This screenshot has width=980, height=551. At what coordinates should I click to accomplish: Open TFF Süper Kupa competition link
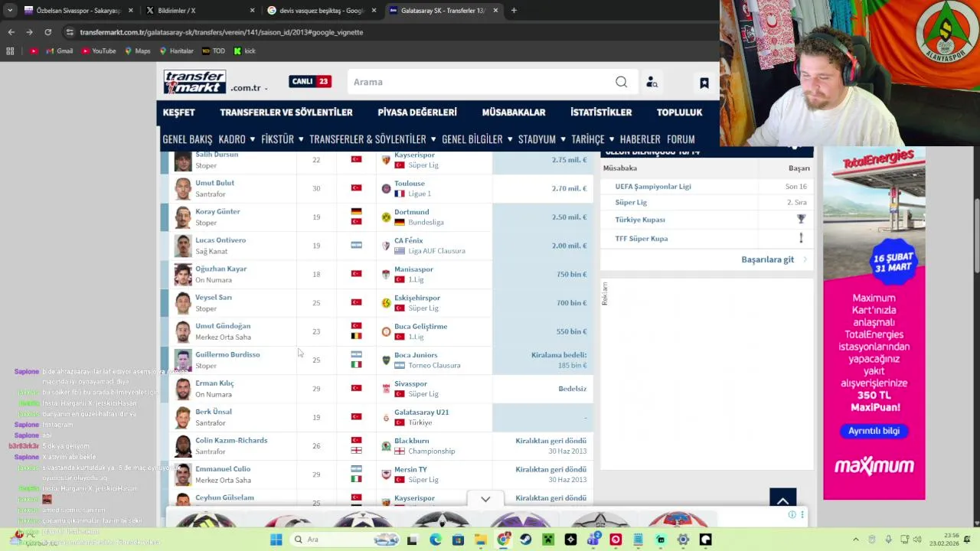tap(642, 239)
